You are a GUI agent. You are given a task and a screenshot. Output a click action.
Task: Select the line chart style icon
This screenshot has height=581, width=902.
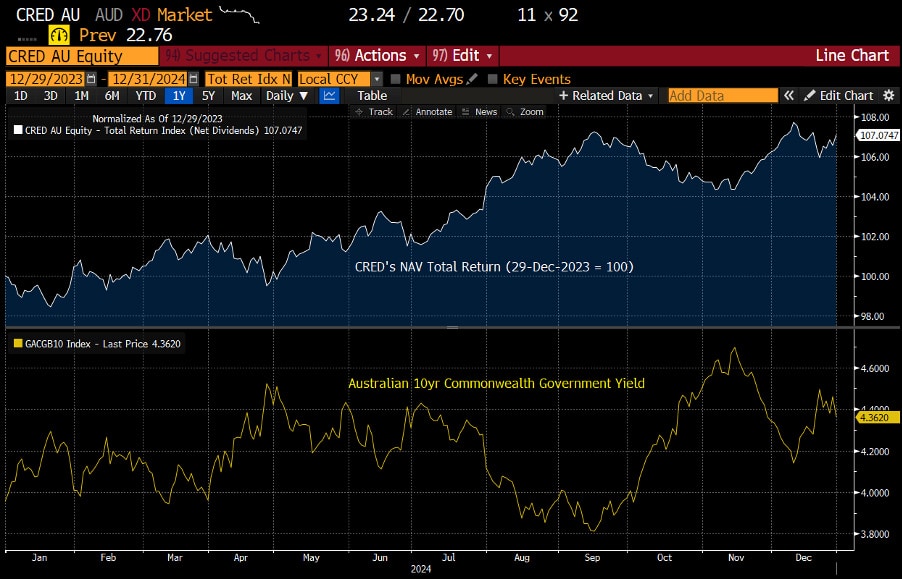click(329, 95)
